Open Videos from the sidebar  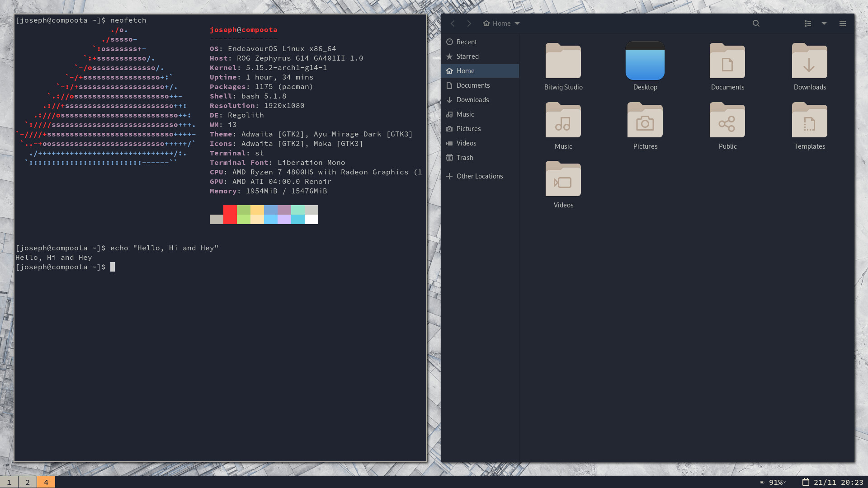[x=480, y=143]
